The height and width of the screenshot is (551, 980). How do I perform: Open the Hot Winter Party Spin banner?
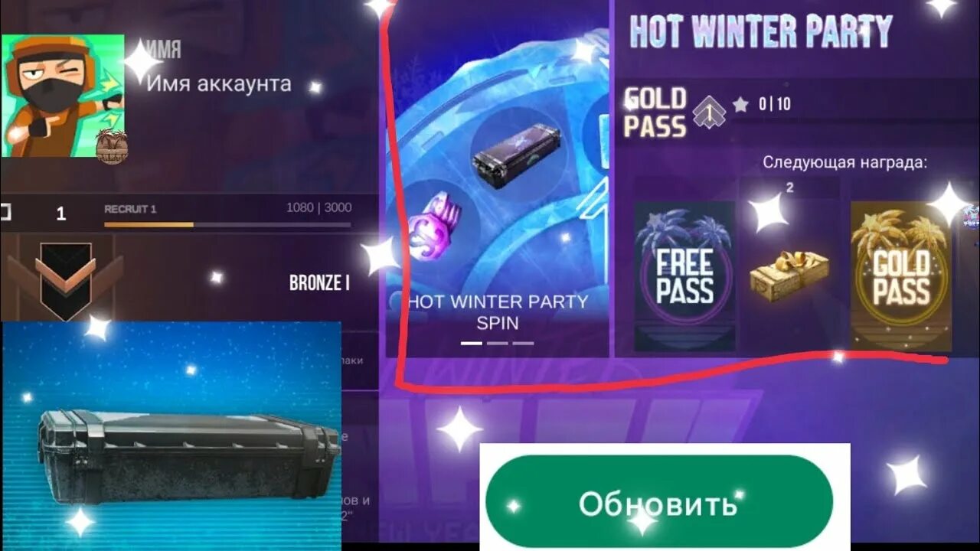click(498, 178)
